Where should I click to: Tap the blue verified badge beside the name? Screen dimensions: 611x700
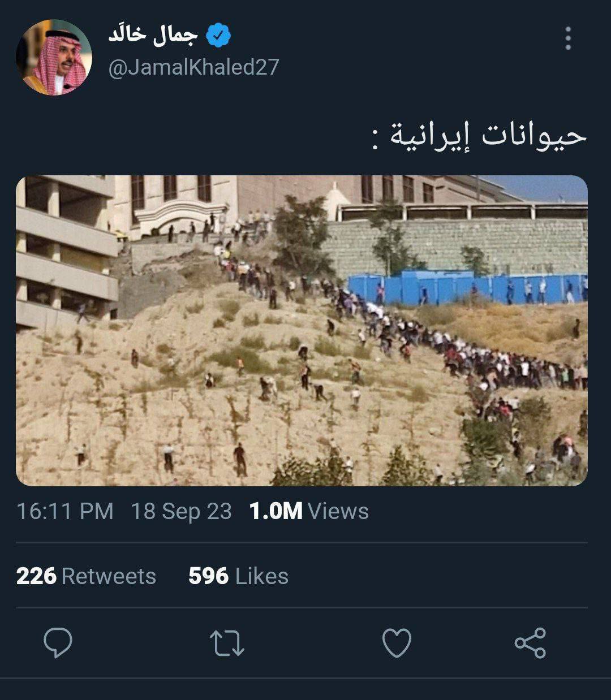coord(218,36)
